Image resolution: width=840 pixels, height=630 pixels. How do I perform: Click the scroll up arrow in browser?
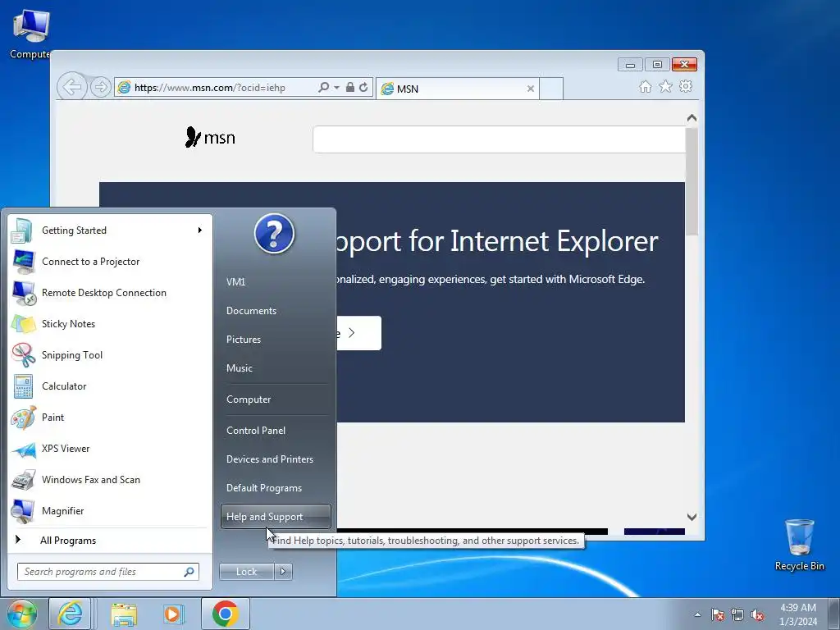tap(692, 118)
